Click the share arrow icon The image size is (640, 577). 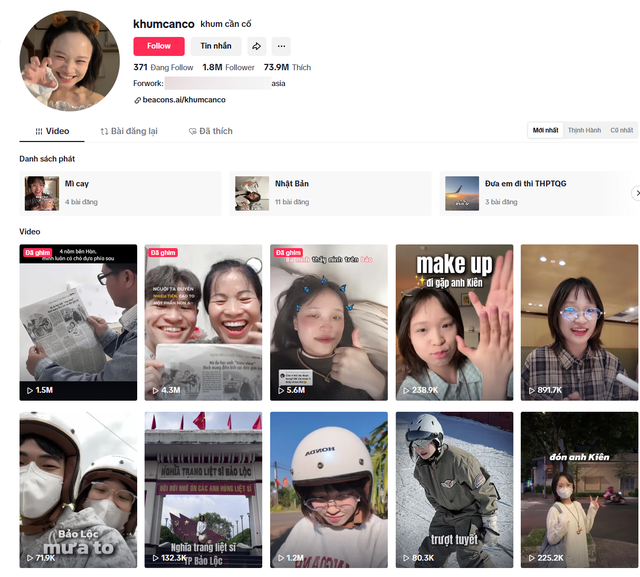[257, 46]
